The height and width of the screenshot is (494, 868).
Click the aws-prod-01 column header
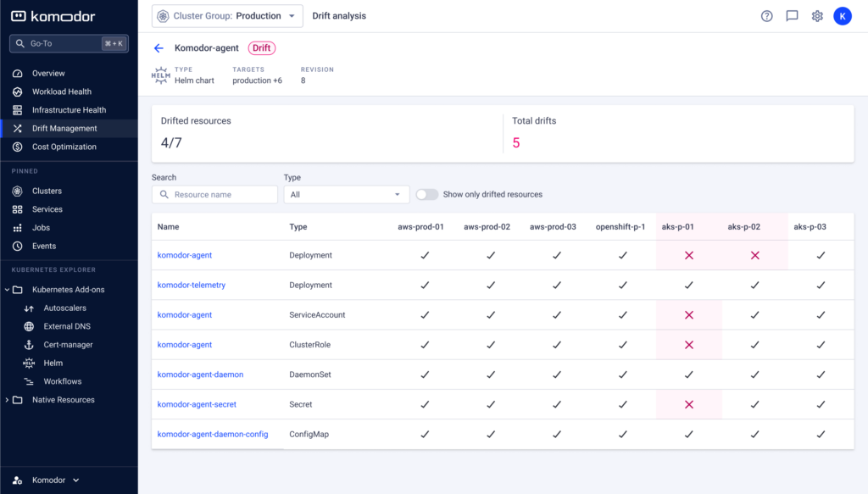click(420, 227)
